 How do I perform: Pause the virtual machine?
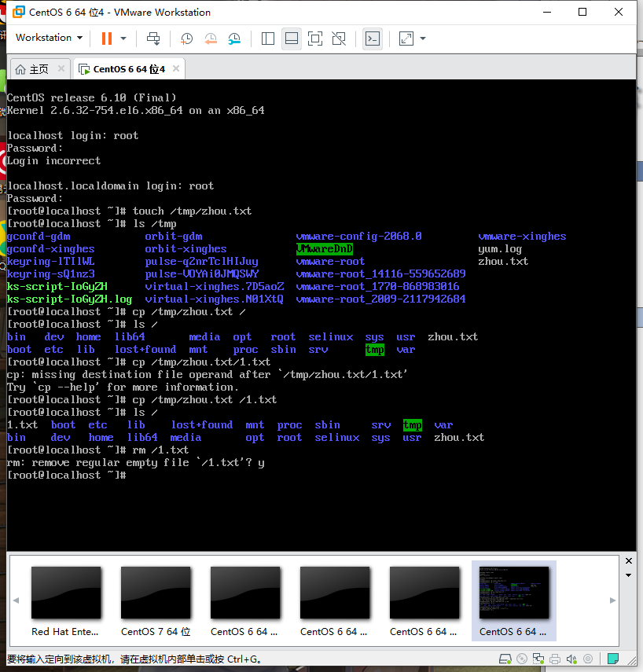(x=107, y=39)
